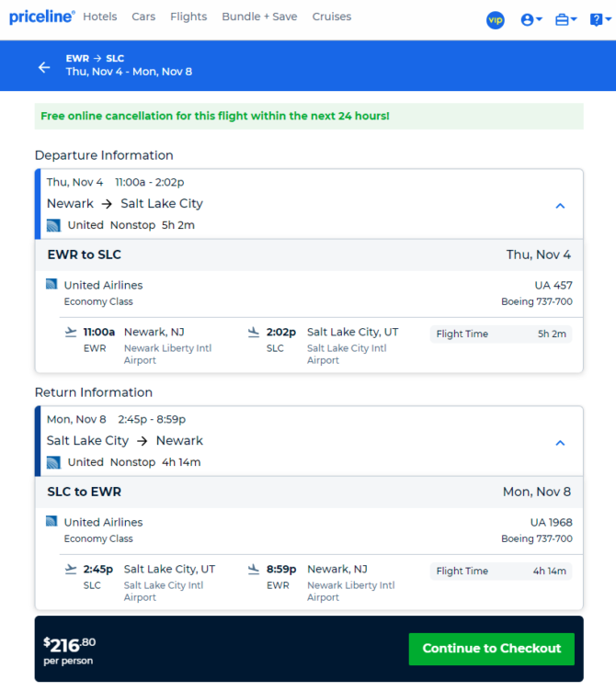Open the Hotels tab
Viewport: 616px width, 691px height.
point(99,17)
